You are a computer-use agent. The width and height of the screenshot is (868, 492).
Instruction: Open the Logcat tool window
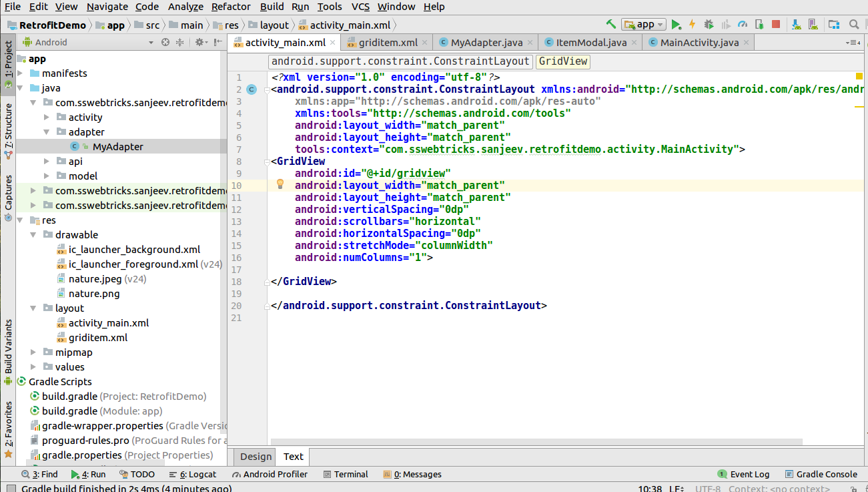click(192, 474)
